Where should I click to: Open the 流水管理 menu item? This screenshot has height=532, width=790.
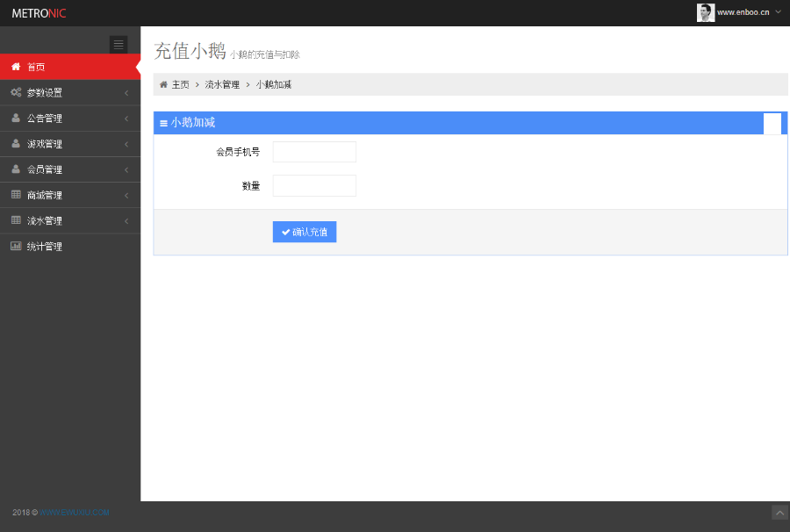click(70, 220)
